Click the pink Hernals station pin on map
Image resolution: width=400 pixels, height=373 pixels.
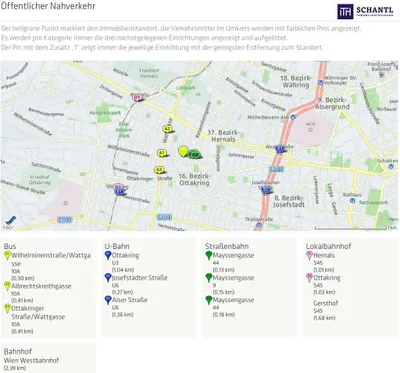click(137, 97)
